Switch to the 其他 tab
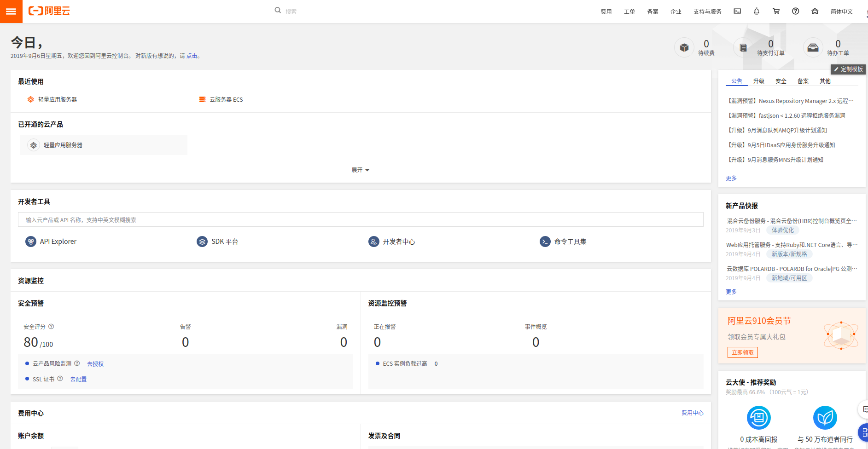The width and height of the screenshot is (868, 449). coord(825,81)
